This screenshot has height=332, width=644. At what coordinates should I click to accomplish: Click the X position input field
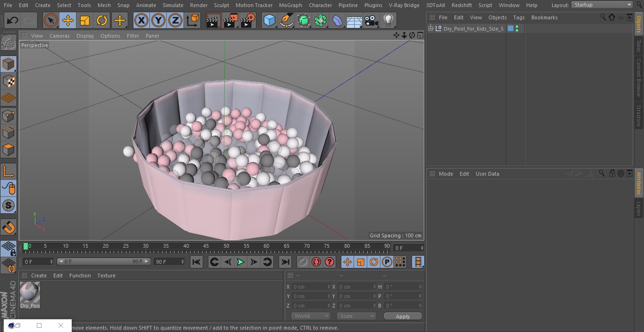[x=311, y=287]
